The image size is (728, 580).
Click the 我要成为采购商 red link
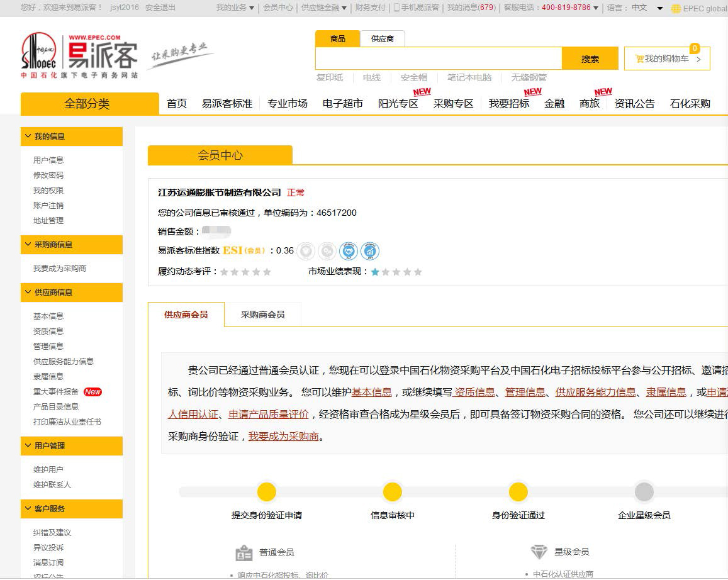[284, 436]
